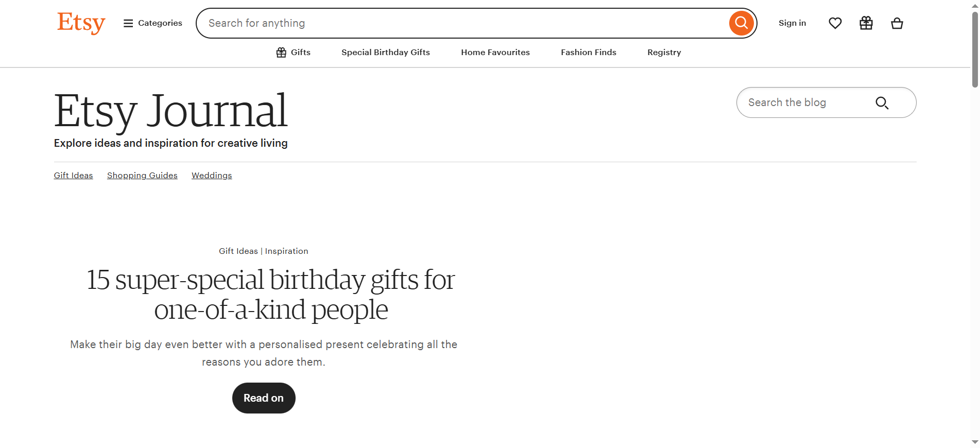Screen dimensions: 980x448
Task: Open the Special Birthday Gifts section
Action: pos(385,52)
